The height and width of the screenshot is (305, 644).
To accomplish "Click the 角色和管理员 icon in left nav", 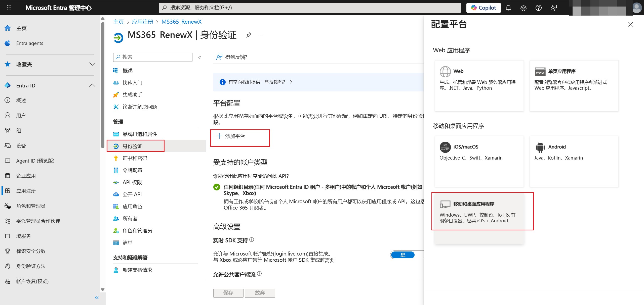I will (8, 206).
